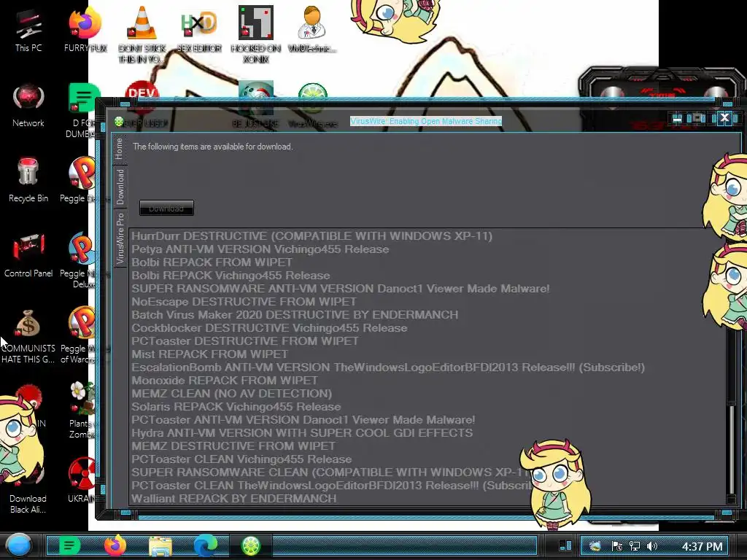Switch to the VirusWire Pro vertical tab

120,238
